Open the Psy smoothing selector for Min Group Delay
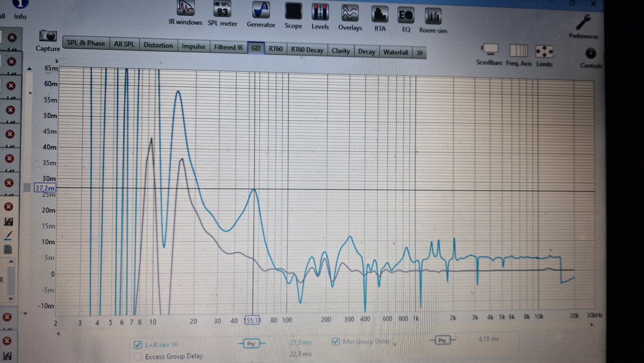This screenshot has height=363, width=644. [x=442, y=340]
